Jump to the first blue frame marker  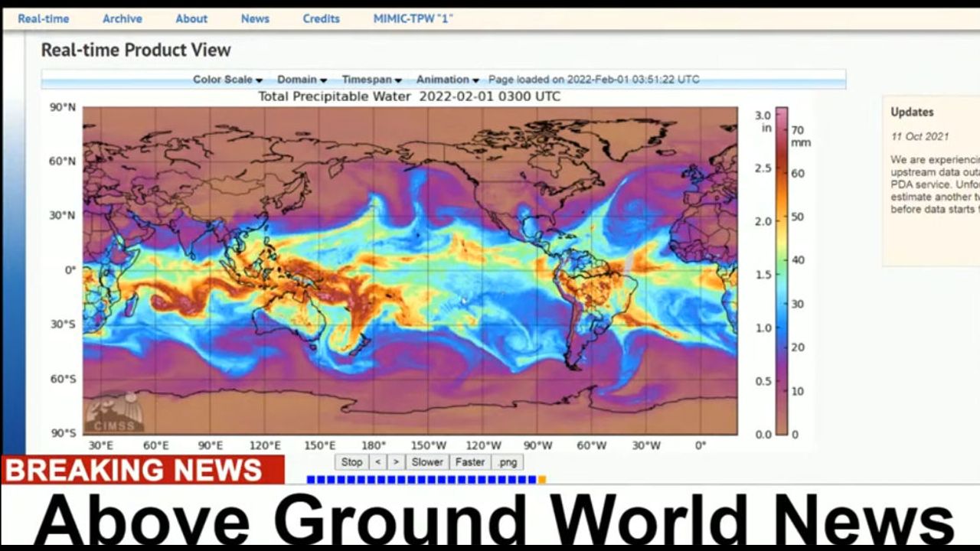[310, 480]
